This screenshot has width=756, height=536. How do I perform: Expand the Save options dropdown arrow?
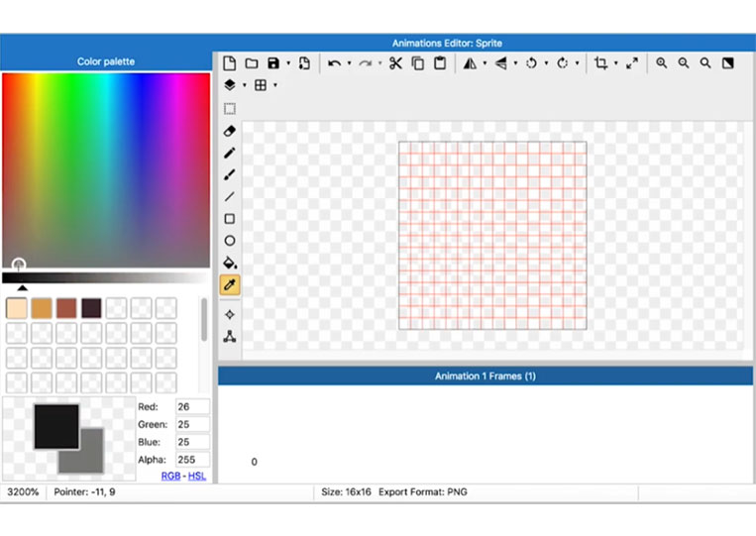pos(288,63)
